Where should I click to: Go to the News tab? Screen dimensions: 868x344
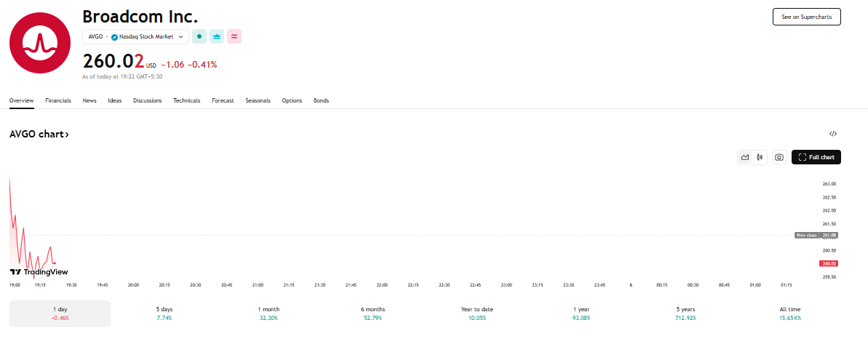pos(89,100)
